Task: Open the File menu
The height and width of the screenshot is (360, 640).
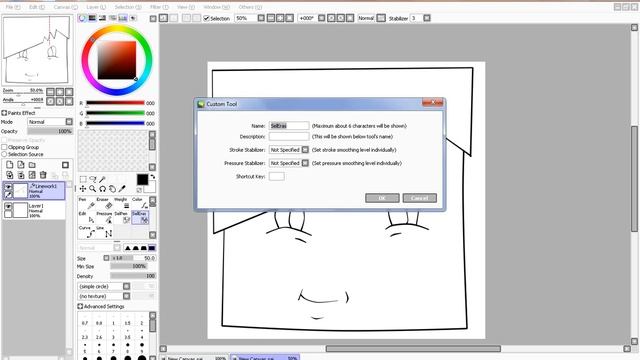Action: pyautogui.click(x=13, y=7)
